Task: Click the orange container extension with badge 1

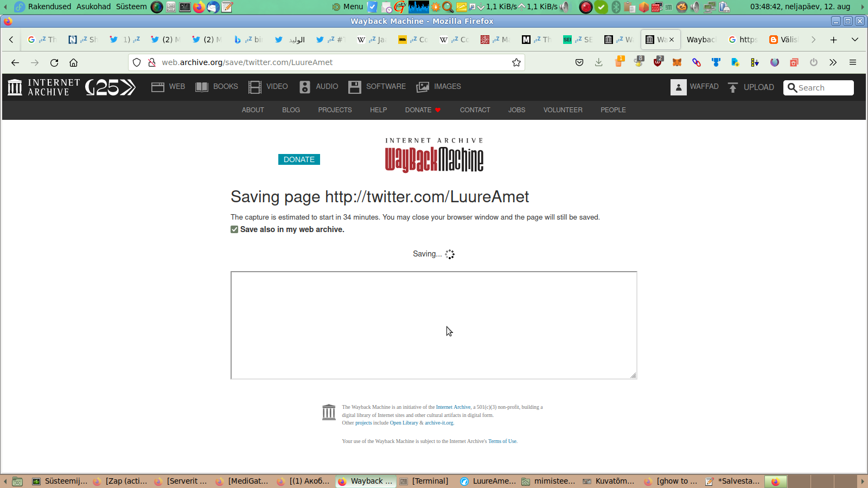Action: tap(619, 61)
